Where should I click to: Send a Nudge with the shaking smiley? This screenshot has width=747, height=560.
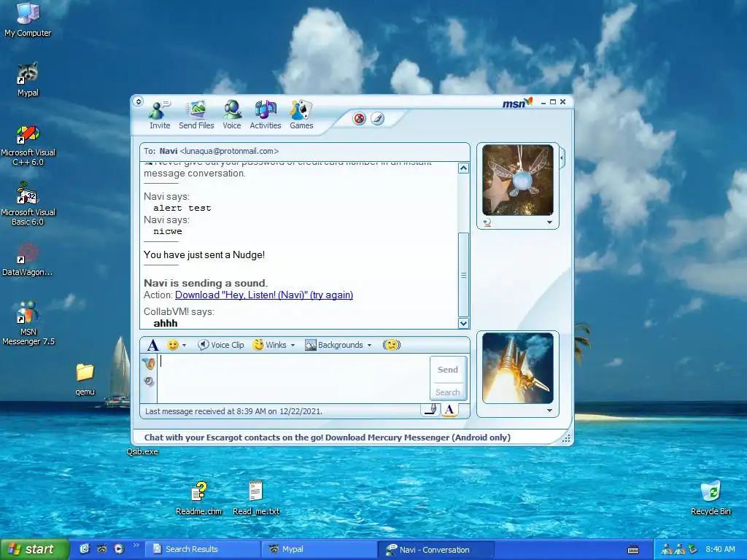[x=392, y=345]
